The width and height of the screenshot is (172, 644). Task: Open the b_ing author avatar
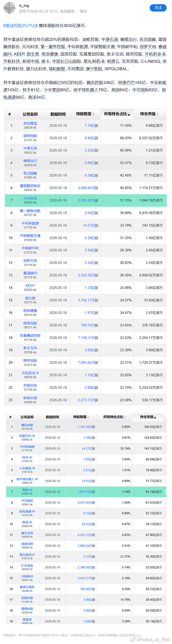point(9,8)
